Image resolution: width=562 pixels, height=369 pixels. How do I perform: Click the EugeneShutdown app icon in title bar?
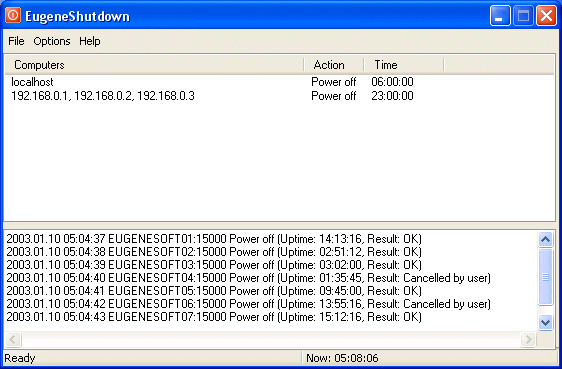(13, 15)
